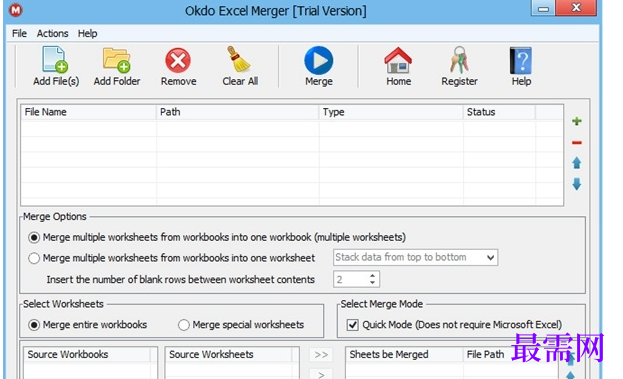
Task: Start merging with the Merge play icon
Action: coord(319,60)
